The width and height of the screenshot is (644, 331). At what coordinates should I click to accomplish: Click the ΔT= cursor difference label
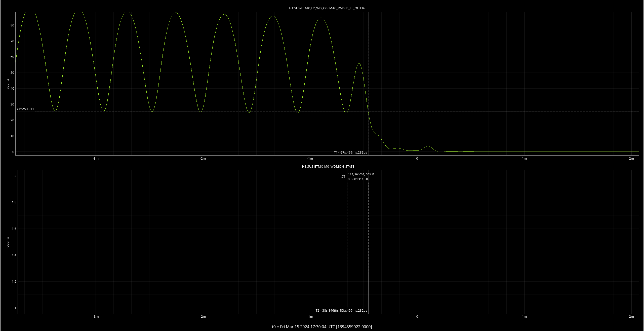click(344, 177)
